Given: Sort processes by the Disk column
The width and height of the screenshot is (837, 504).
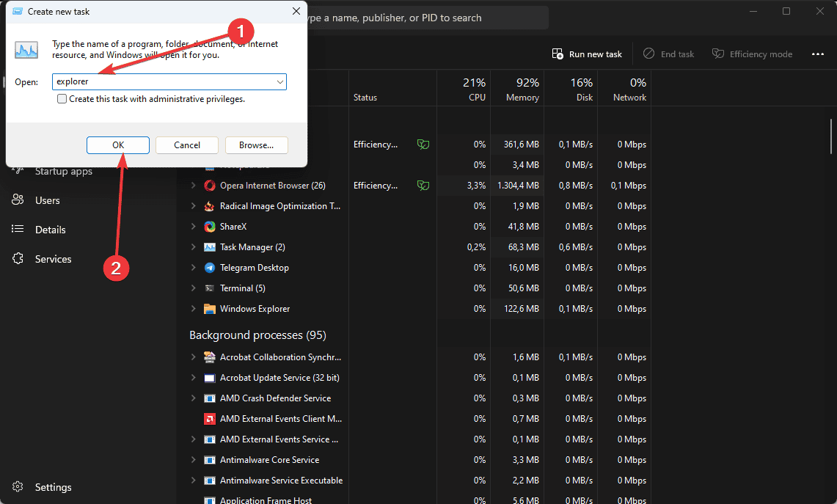Looking at the screenshot, I should 571,89.
